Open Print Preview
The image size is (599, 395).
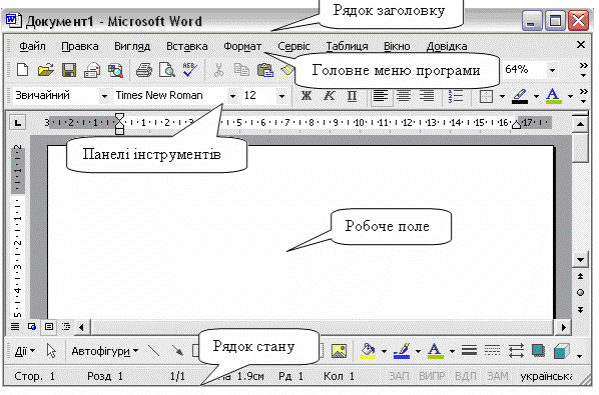(x=167, y=70)
